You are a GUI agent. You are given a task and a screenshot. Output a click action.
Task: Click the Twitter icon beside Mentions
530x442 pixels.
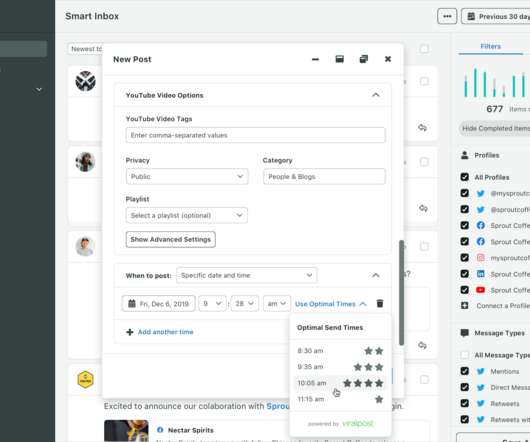[481, 371]
